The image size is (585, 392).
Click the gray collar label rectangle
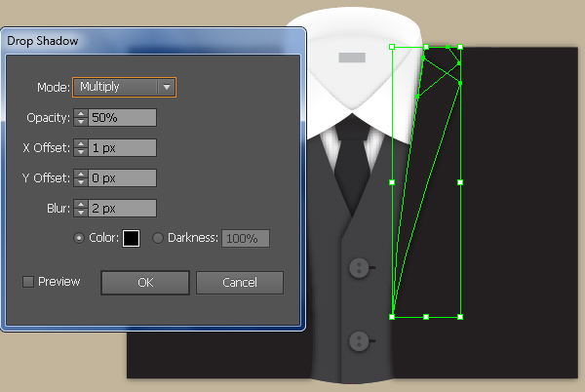352,58
